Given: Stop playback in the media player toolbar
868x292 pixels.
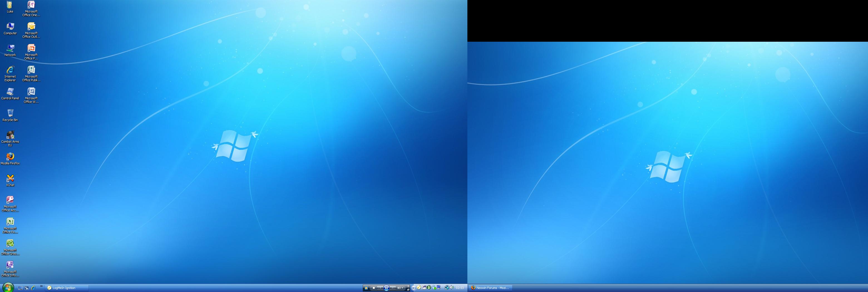Looking at the screenshot, I should tap(374, 288).
